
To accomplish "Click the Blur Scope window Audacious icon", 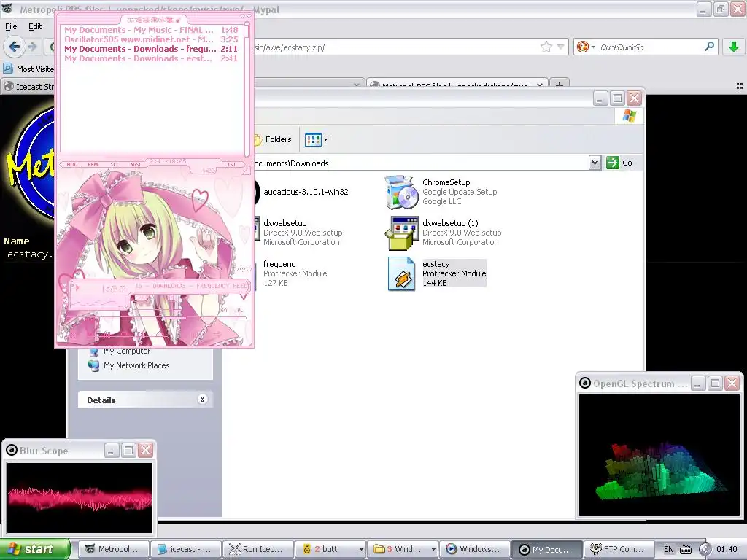I will pyautogui.click(x=12, y=450).
